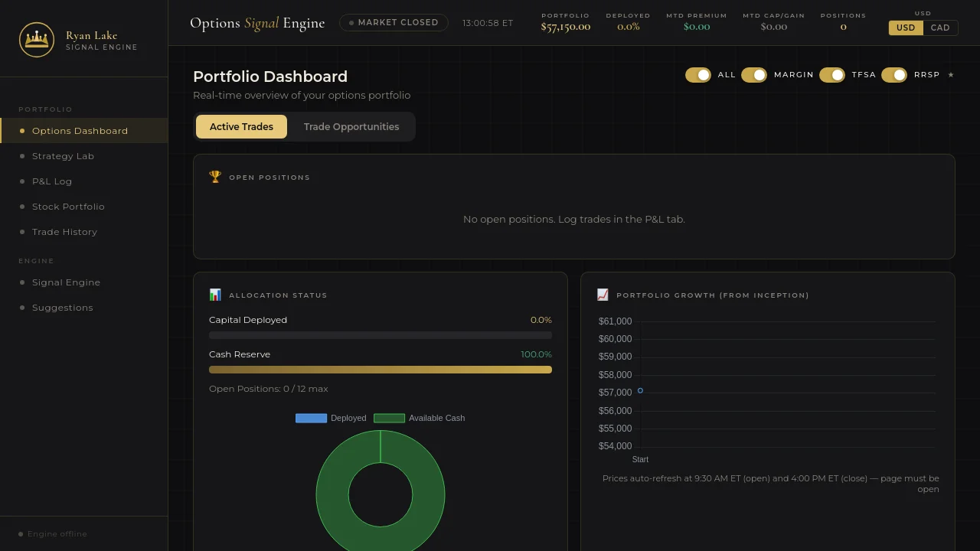Disable the MARGIN account toggle

click(753, 75)
